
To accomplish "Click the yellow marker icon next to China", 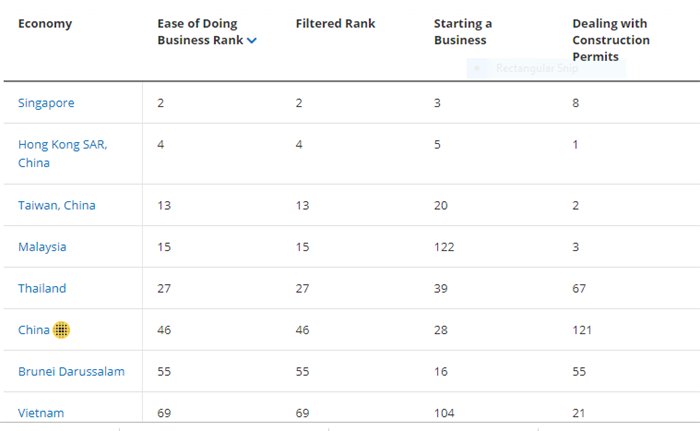I will pyautogui.click(x=61, y=330).
